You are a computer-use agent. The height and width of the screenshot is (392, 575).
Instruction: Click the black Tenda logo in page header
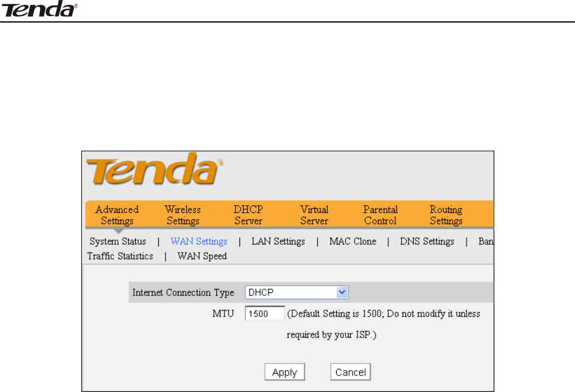39,9
